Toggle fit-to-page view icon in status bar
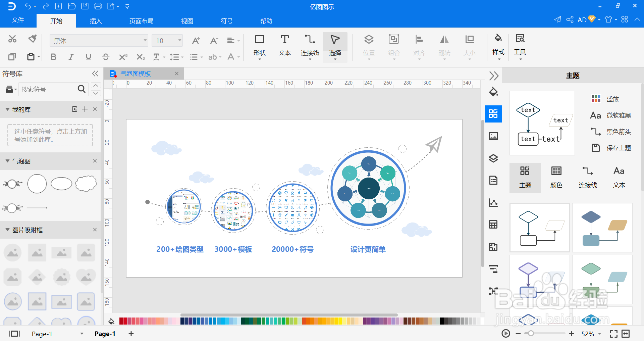The width and height of the screenshot is (644, 341). click(626, 334)
